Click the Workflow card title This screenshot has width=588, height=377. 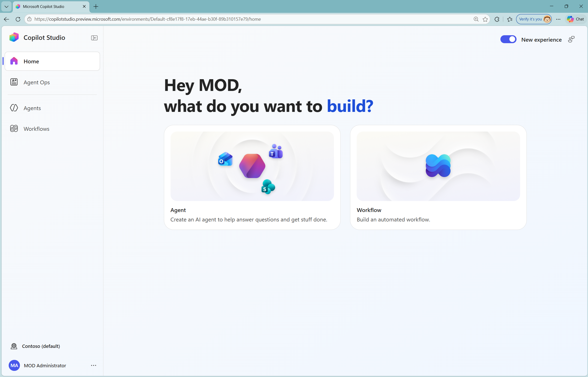point(369,210)
